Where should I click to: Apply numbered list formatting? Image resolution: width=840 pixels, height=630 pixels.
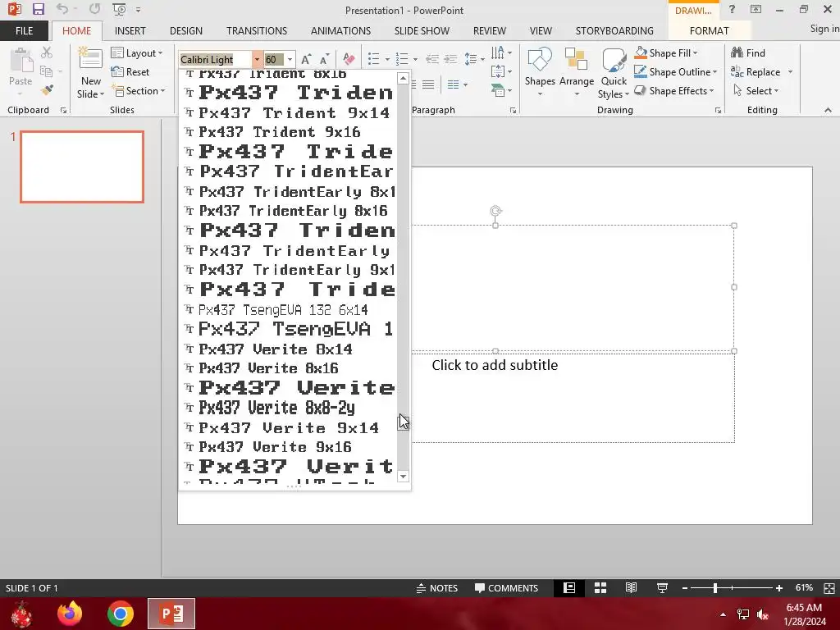(402, 59)
